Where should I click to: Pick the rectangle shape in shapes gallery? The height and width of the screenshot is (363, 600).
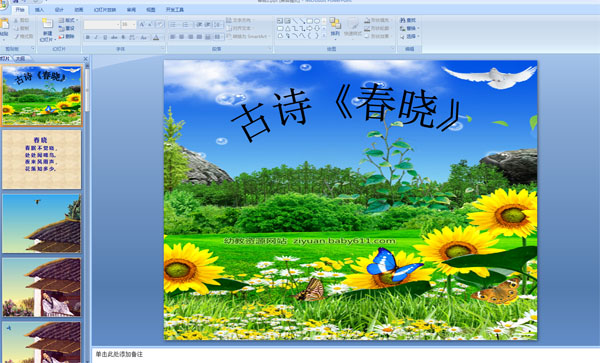pos(310,21)
